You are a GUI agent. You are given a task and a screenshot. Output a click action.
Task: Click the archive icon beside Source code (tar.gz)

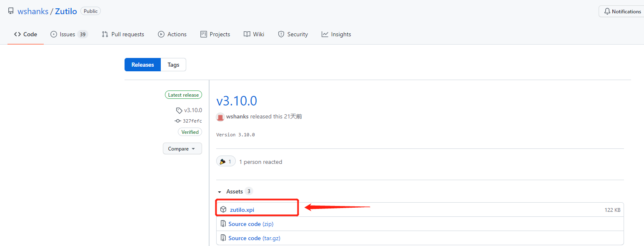coord(223,238)
